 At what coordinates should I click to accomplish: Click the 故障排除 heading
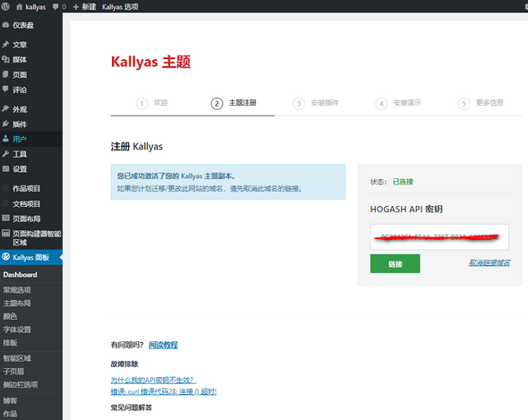(x=124, y=364)
